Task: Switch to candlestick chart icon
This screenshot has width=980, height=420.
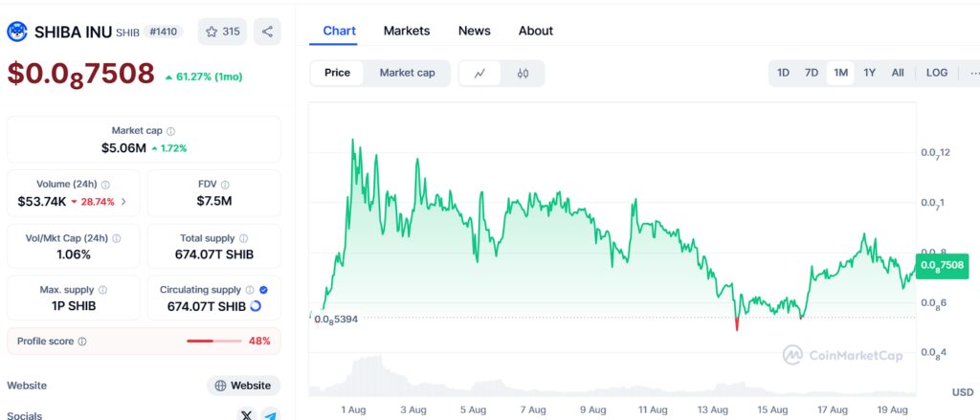Action: click(523, 73)
